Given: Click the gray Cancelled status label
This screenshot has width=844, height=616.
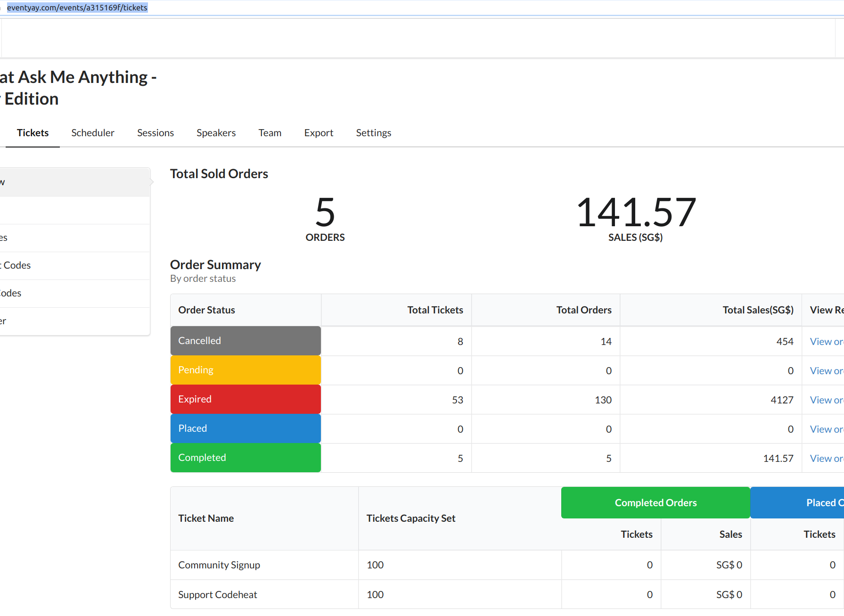Looking at the screenshot, I should point(246,341).
